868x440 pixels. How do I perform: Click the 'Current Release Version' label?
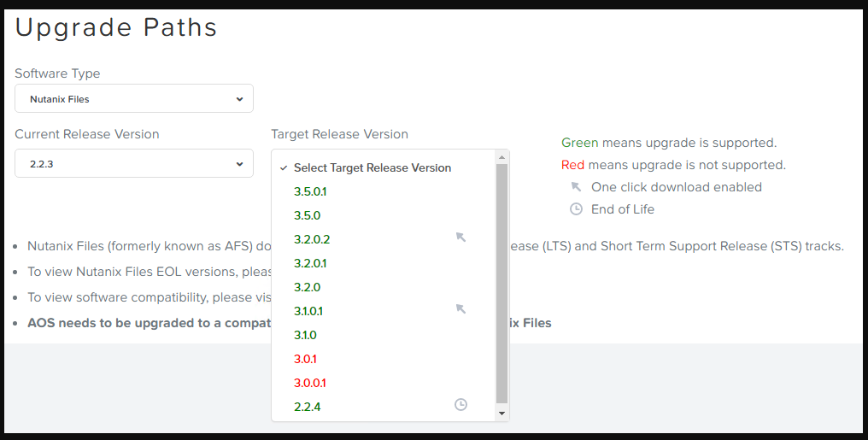[87, 134]
